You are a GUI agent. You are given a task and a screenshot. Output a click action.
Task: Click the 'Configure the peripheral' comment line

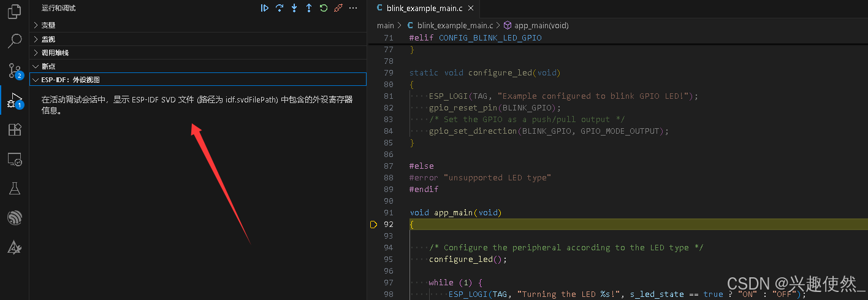pos(566,248)
